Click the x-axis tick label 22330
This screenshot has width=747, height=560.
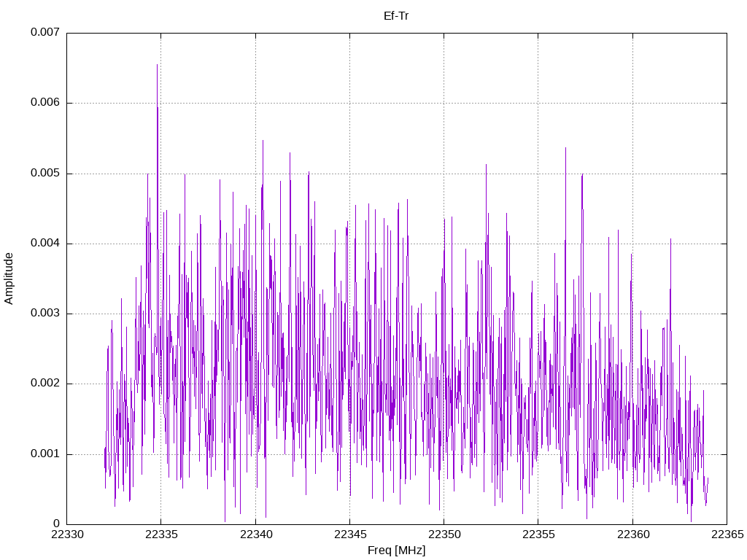pos(67,534)
